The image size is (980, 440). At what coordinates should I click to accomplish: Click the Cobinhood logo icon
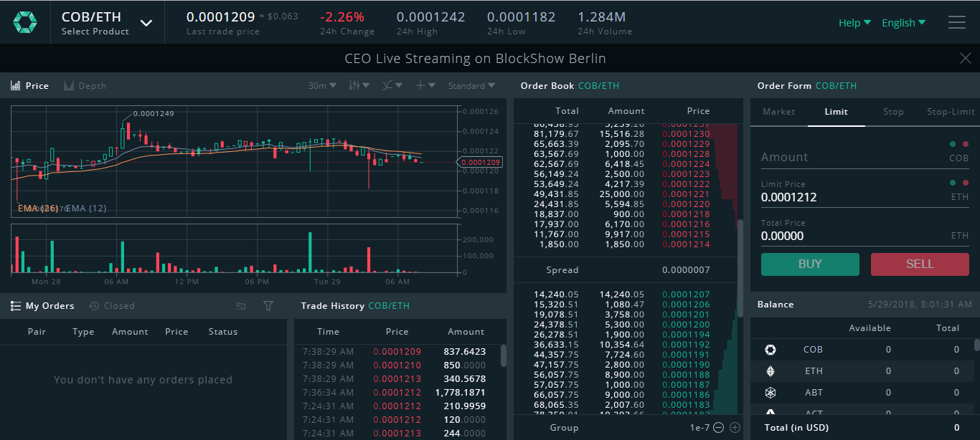pos(24,22)
